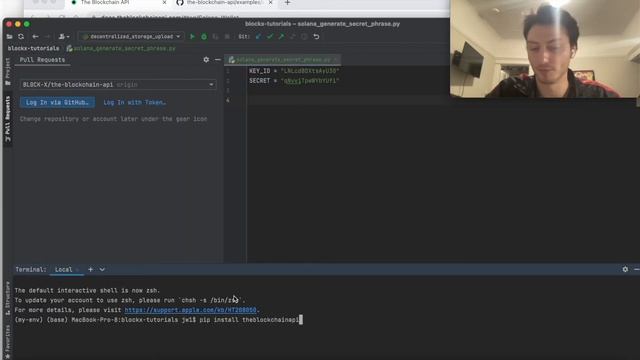Run the configuration with green play icon
Viewport: 640px width, 360px height.
coord(192,36)
